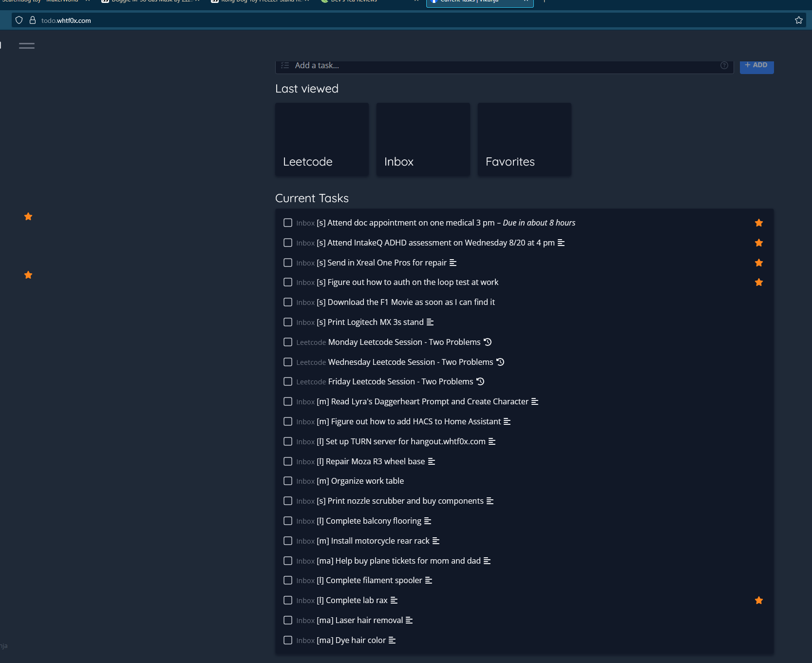
Task: Check off Organize work table task
Action: pyautogui.click(x=288, y=481)
